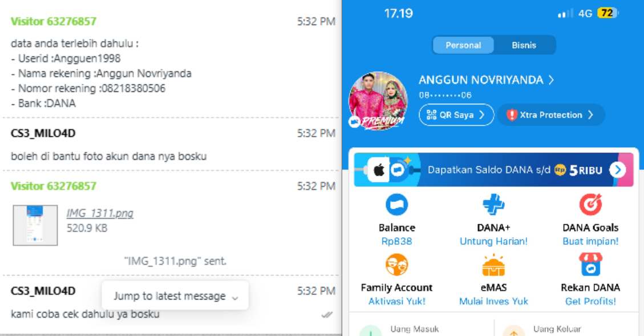This screenshot has width=644, height=336.
Task: Click the 520.9 KB file size
Action: click(87, 228)
